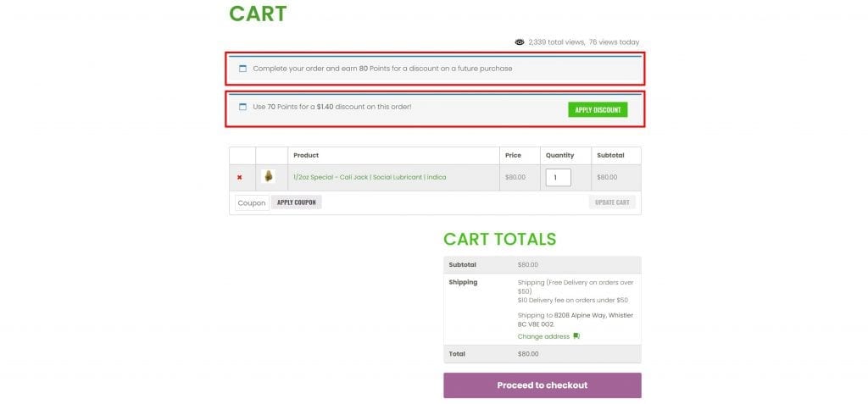The height and width of the screenshot is (404, 868).
Task: Focus the Quantity input field
Action: [558, 178]
